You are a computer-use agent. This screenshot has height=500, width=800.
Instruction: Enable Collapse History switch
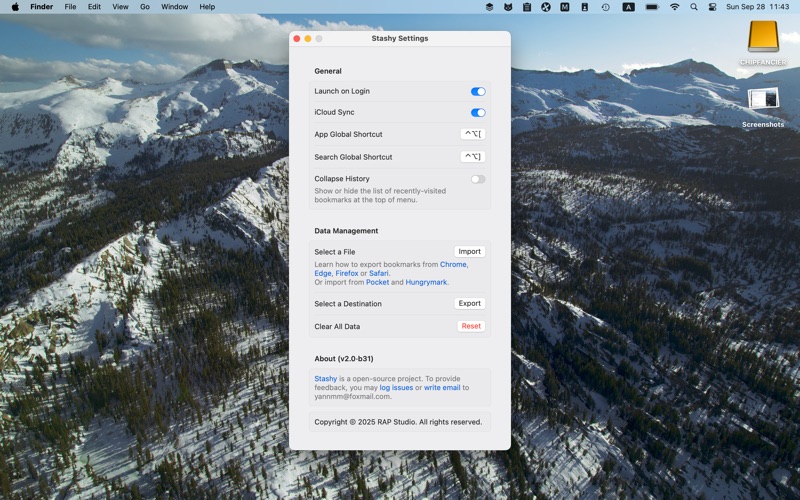[478, 179]
